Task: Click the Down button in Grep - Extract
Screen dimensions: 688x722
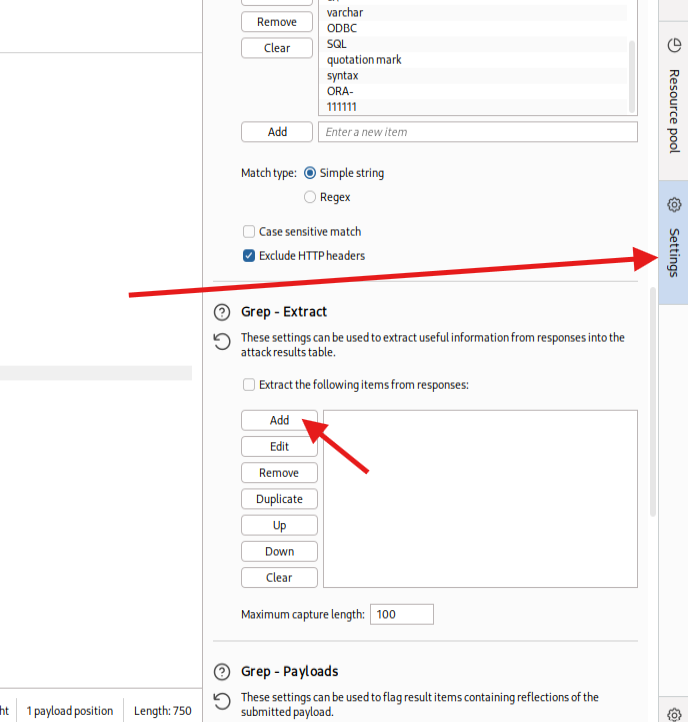Action: pyautogui.click(x=279, y=551)
